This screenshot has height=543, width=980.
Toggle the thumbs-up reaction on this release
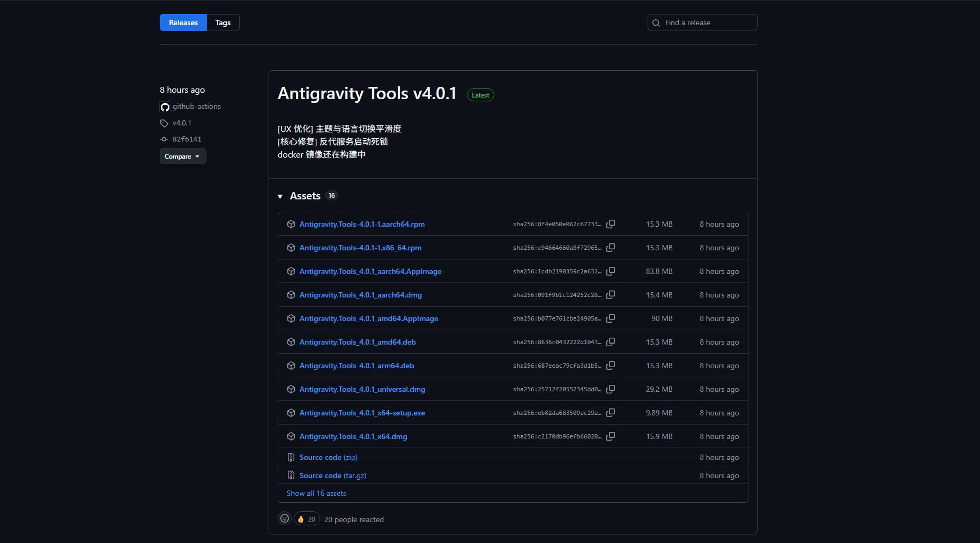(x=306, y=518)
